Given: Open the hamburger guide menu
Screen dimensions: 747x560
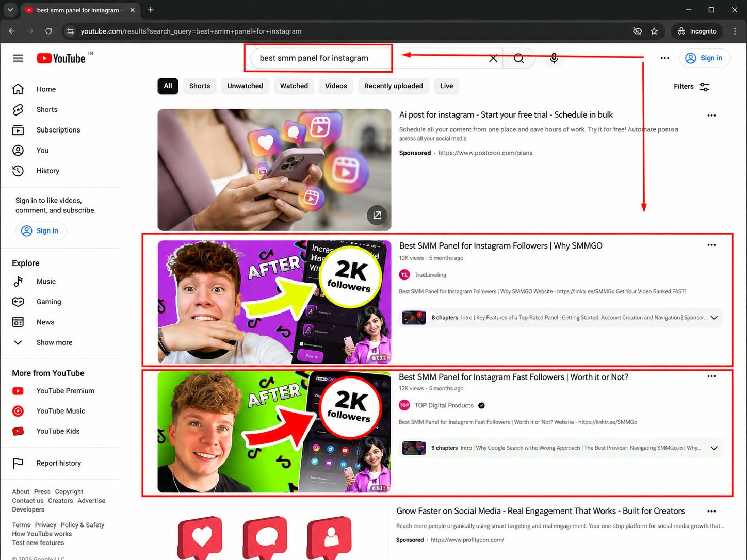Looking at the screenshot, I should tap(18, 58).
